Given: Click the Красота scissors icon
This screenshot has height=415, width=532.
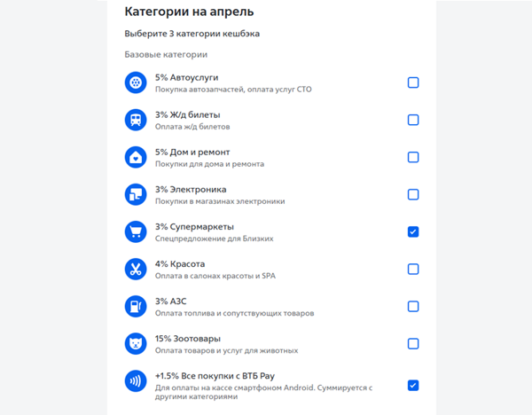Looking at the screenshot, I should 135,269.
